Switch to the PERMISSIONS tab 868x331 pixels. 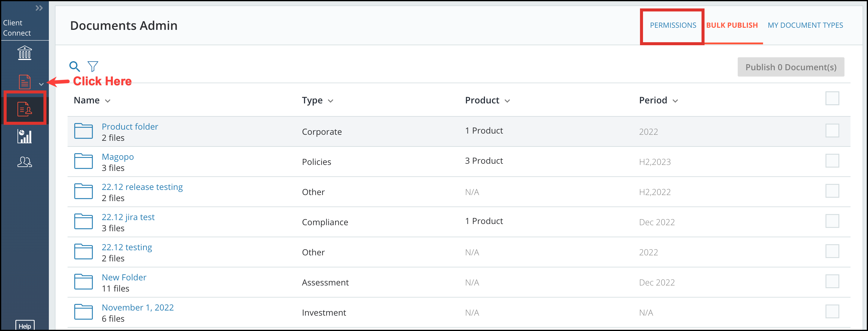[673, 25]
